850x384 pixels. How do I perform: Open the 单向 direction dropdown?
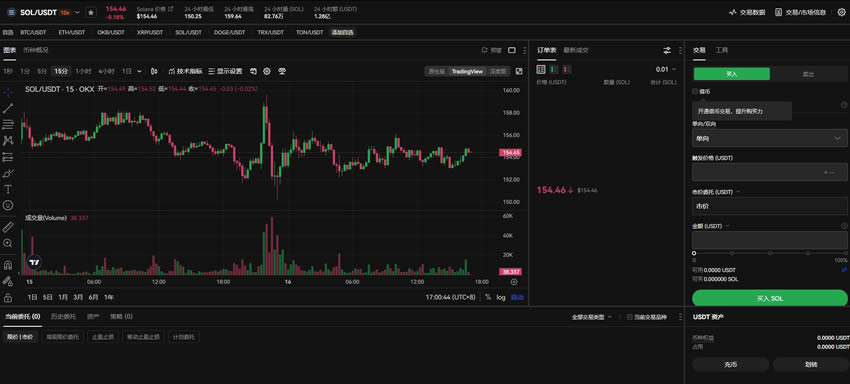(x=769, y=138)
